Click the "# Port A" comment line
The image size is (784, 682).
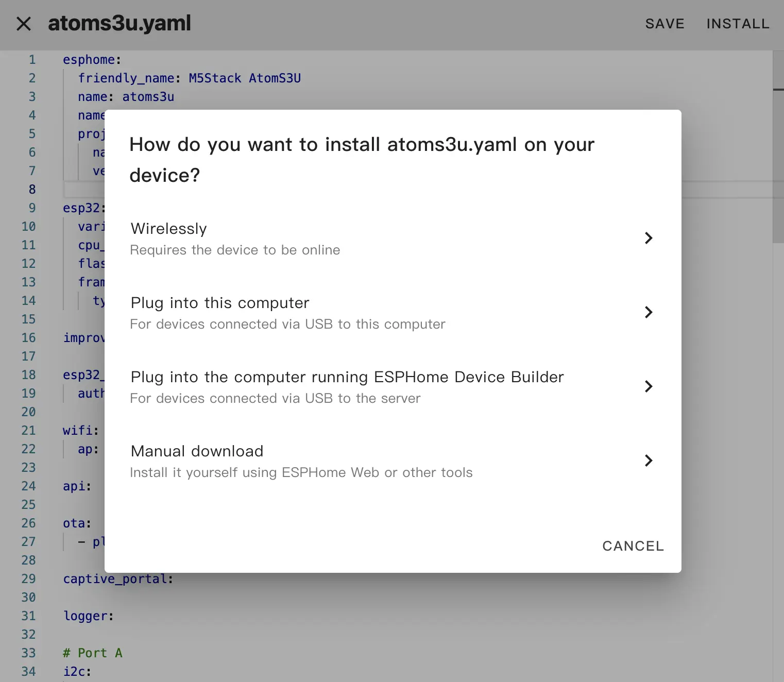[93, 653]
